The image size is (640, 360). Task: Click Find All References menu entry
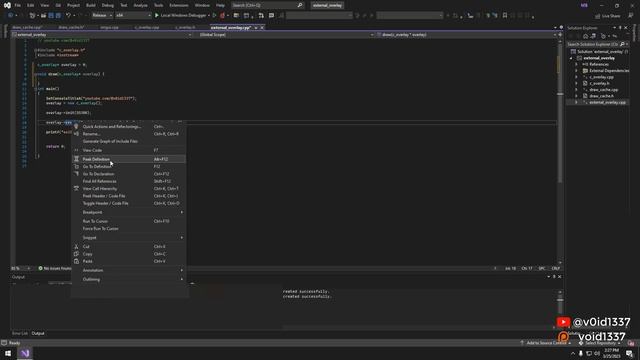click(128, 181)
